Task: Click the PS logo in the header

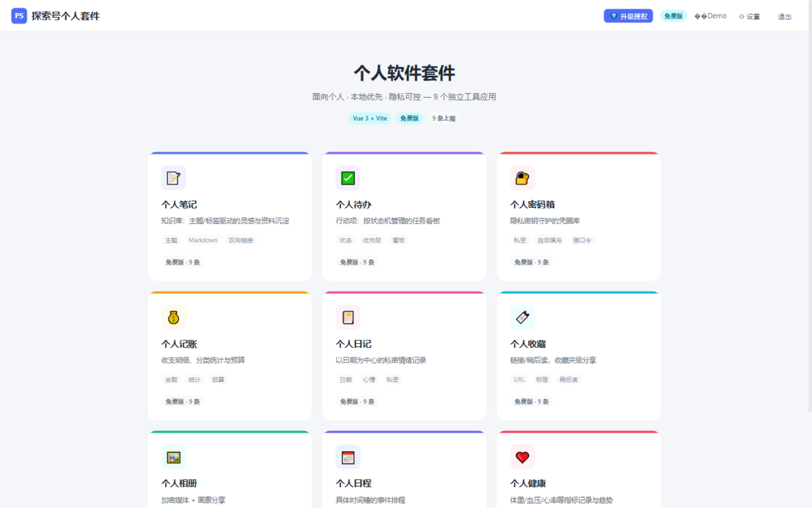Action: (x=19, y=16)
